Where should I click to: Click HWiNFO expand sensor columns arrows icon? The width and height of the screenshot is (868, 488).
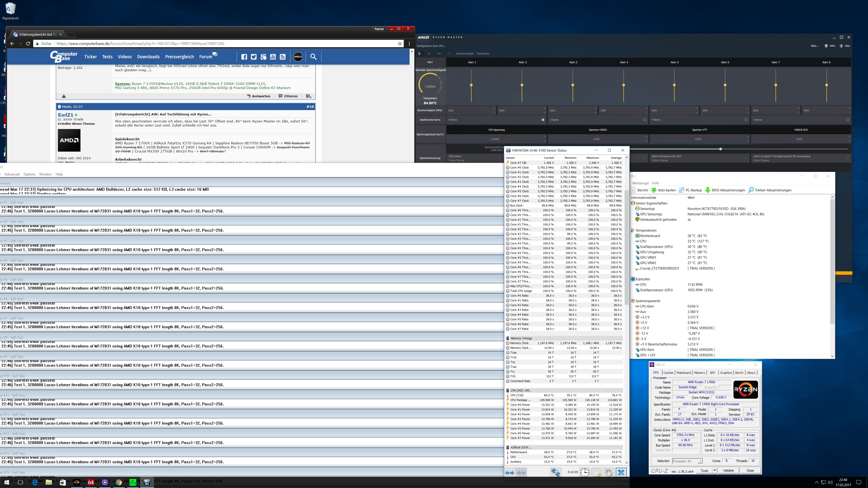click(509, 472)
